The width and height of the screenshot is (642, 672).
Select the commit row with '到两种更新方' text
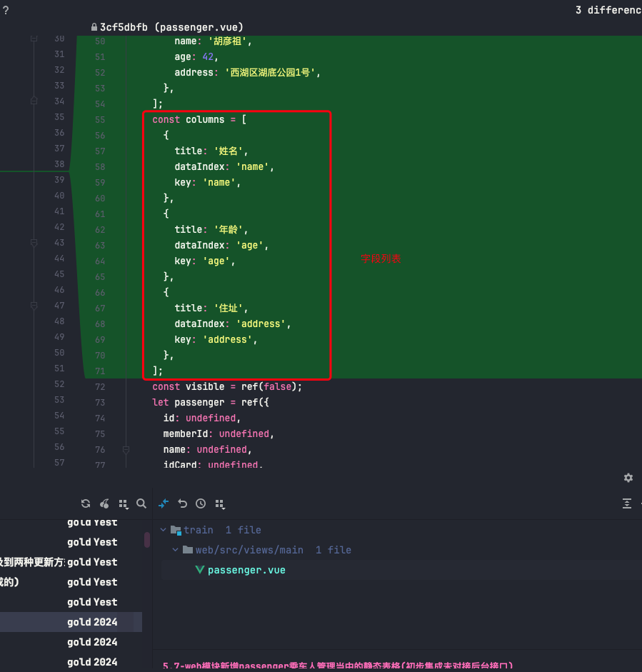pos(71,562)
